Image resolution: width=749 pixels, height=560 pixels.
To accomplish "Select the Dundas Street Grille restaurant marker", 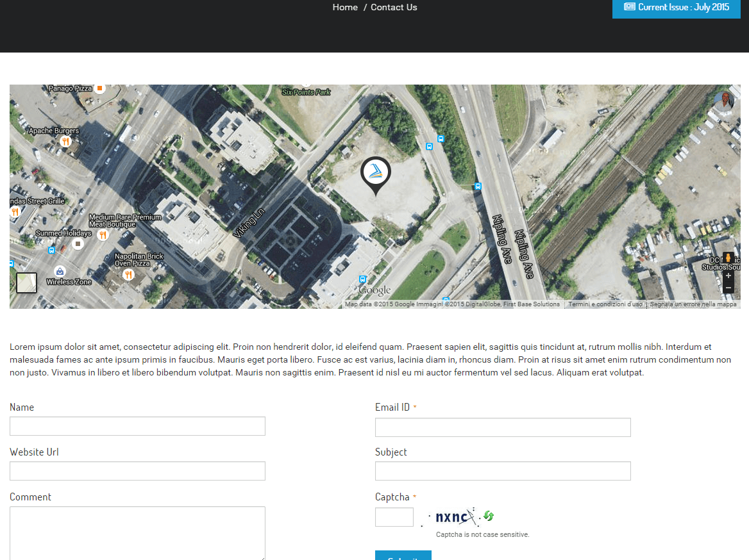I will [x=15, y=212].
